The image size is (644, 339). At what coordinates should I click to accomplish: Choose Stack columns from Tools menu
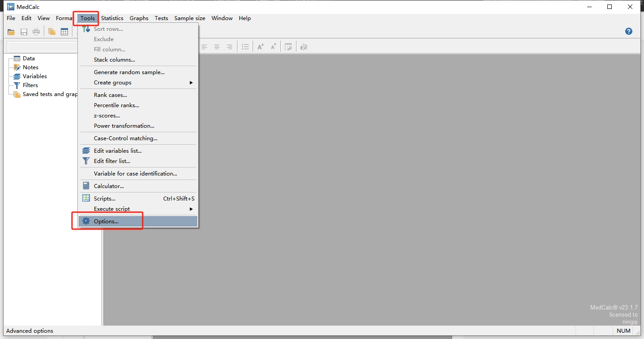tap(138, 60)
